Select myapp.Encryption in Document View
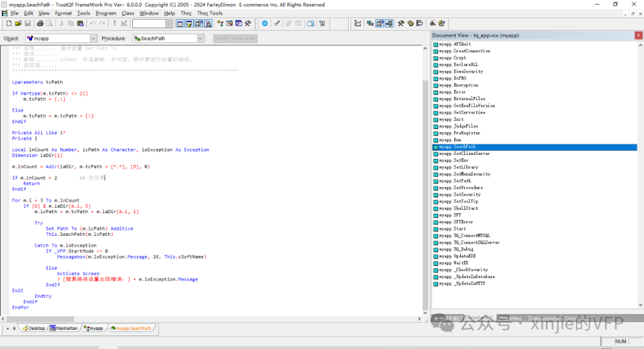644x349 pixels. tap(459, 85)
